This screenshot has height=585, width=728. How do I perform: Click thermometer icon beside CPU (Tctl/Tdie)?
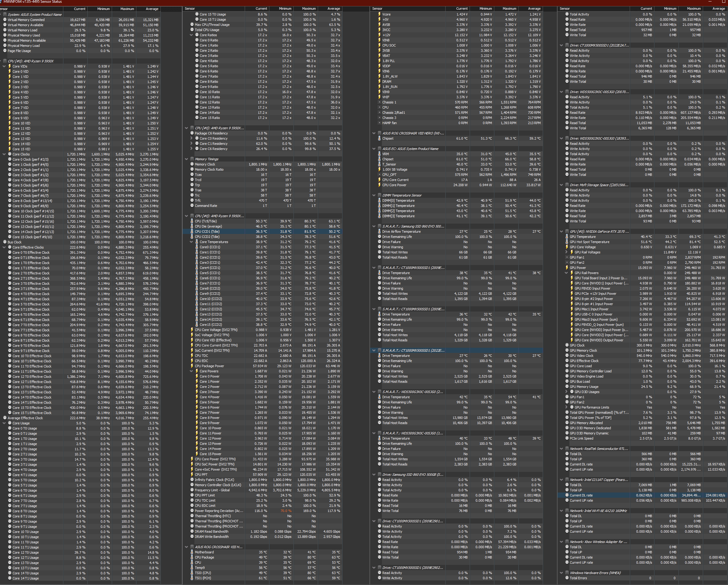pos(192,221)
